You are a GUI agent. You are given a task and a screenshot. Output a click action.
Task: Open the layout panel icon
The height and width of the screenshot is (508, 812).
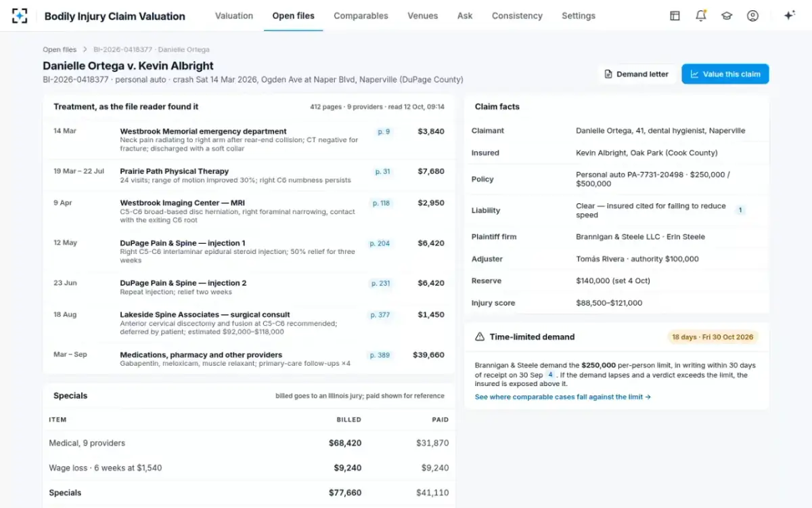pyautogui.click(x=675, y=16)
